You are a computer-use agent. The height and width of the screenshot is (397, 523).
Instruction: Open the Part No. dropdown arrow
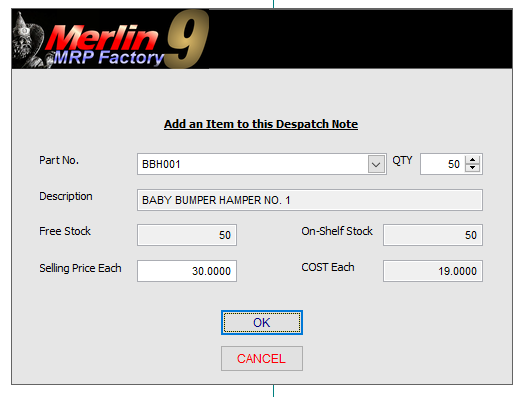tap(376, 164)
